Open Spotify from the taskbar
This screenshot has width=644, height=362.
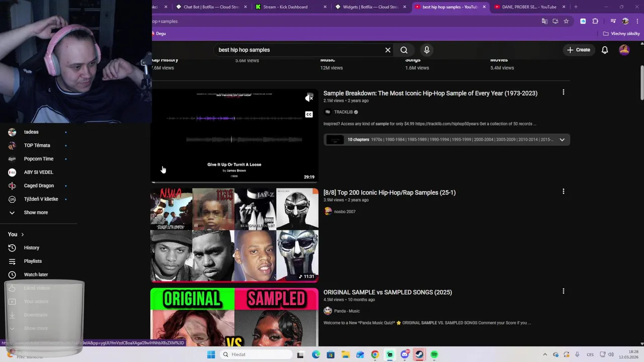point(434,354)
